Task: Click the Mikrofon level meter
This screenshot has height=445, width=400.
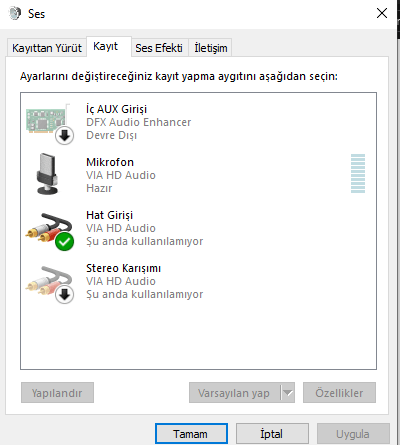Action: coord(358,173)
